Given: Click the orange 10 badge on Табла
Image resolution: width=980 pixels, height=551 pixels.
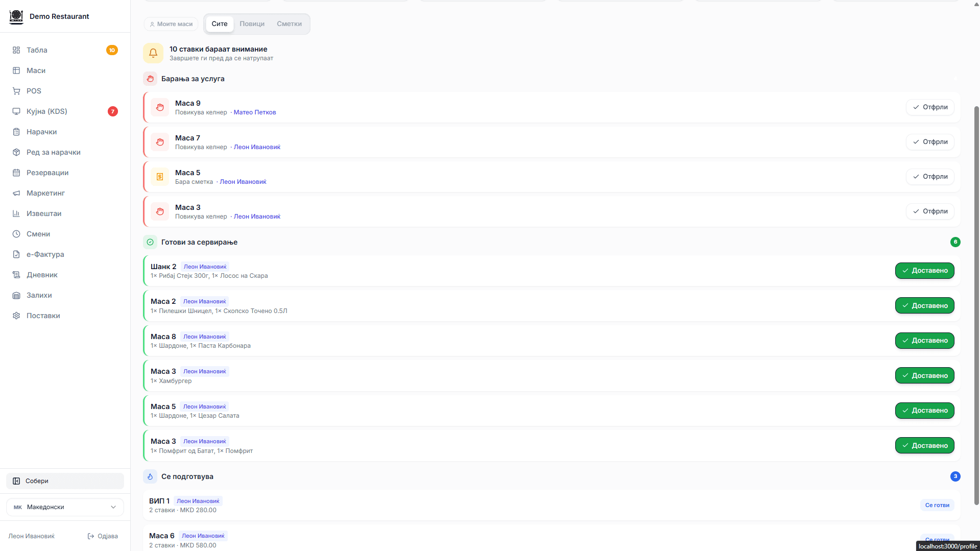Looking at the screenshot, I should tap(112, 50).
